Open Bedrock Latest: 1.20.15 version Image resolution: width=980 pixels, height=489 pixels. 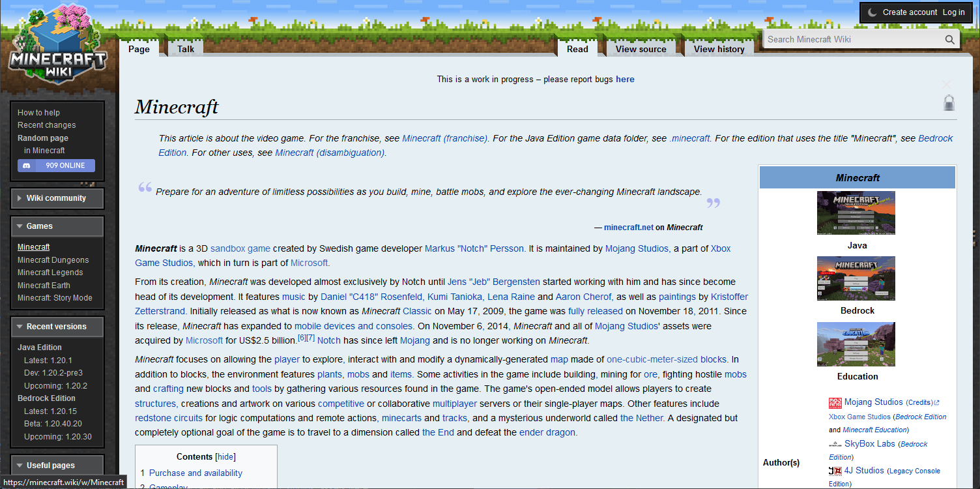coord(50,411)
